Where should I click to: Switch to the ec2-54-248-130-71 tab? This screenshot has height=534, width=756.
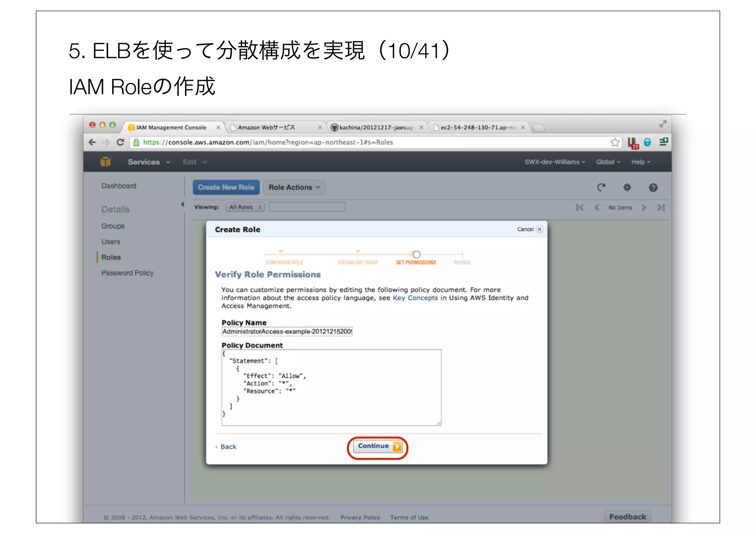point(478,127)
